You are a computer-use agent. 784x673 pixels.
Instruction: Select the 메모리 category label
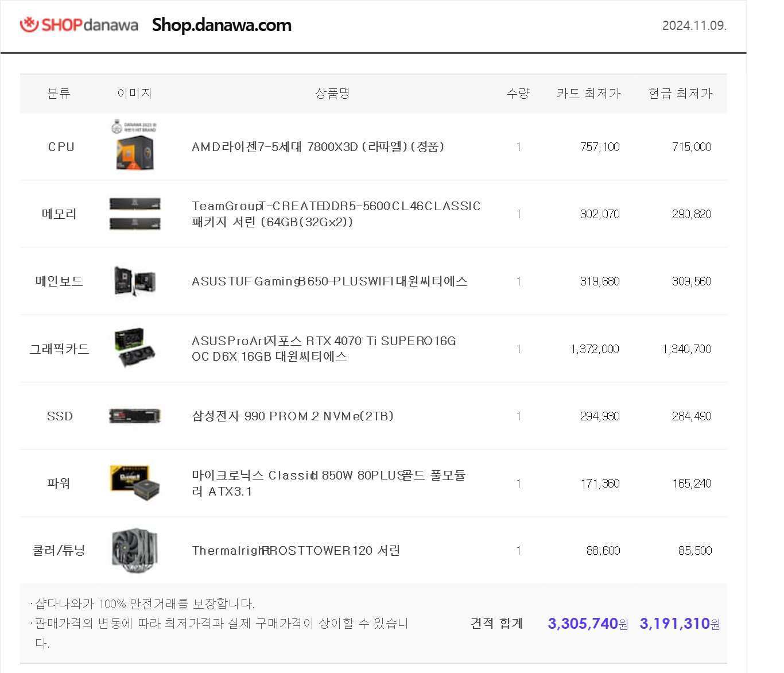(x=59, y=214)
